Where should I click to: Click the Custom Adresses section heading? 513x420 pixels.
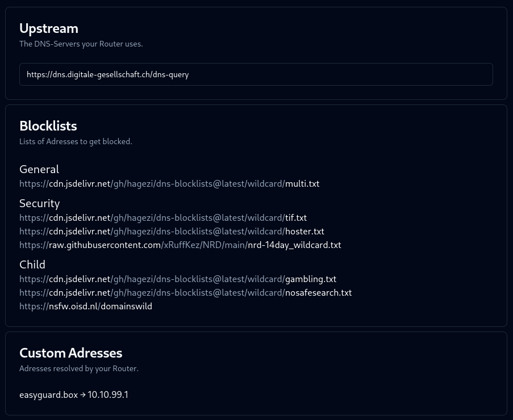(x=71, y=353)
